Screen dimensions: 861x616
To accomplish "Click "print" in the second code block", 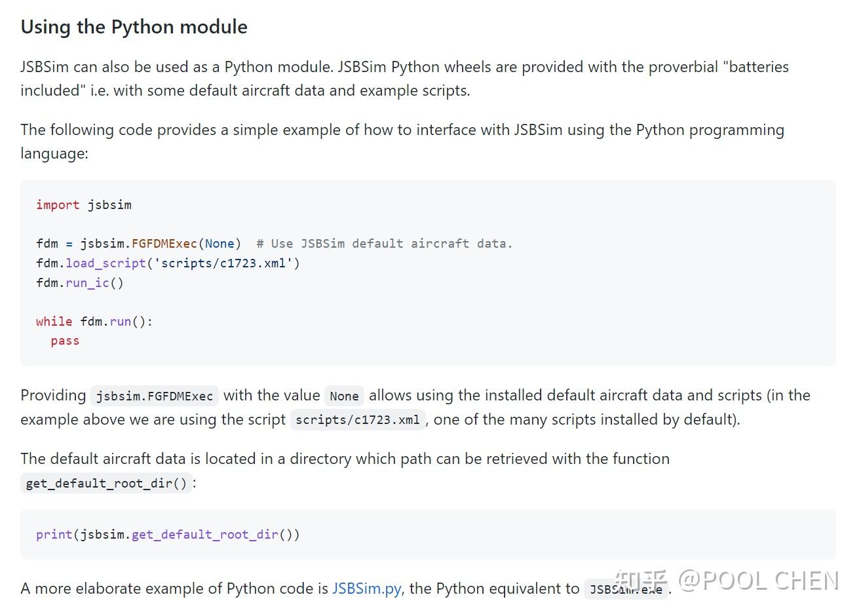I will (54, 535).
